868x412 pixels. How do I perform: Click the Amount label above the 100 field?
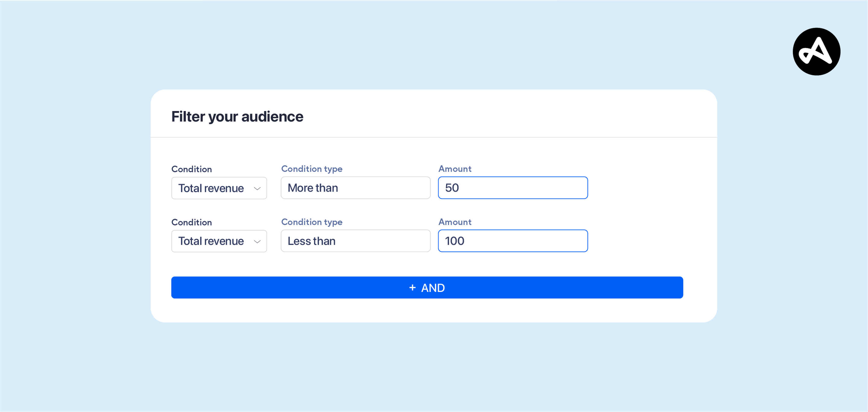(454, 222)
